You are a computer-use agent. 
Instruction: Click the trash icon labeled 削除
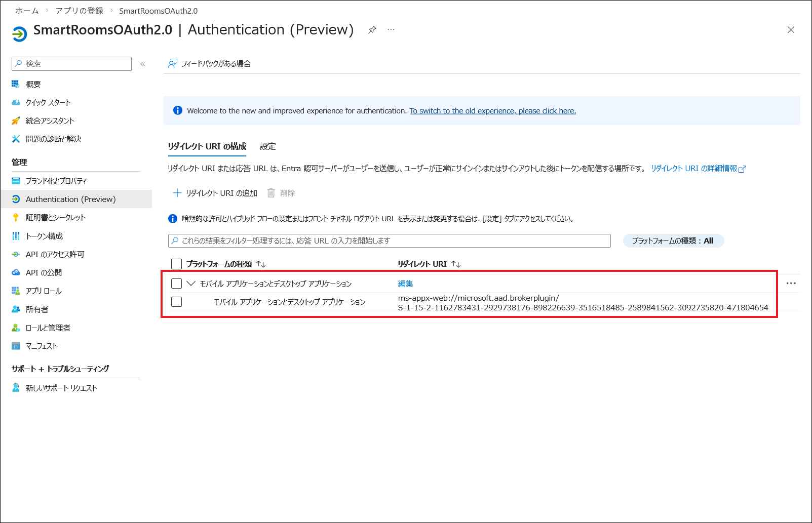pos(271,193)
